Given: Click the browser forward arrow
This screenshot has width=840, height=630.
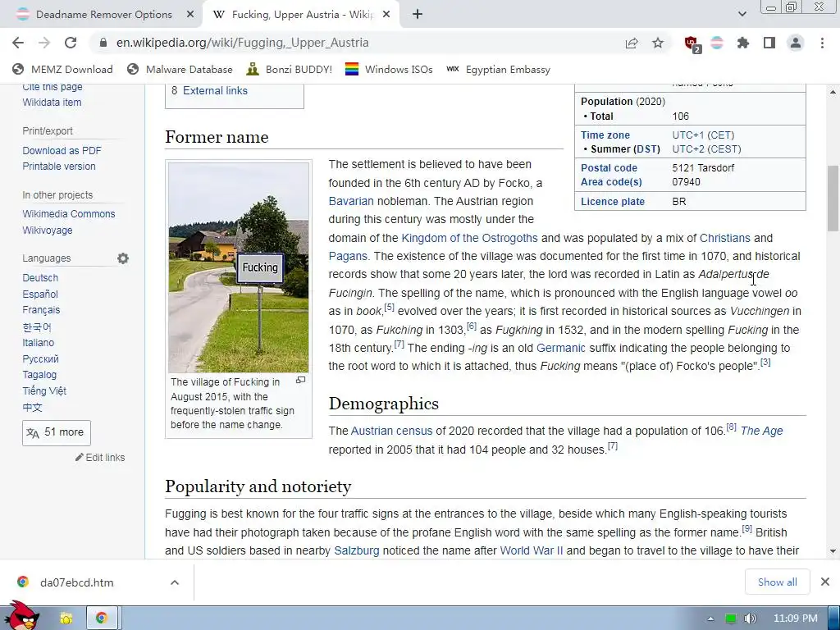Looking at the screenshot, I should pos(44,43).
